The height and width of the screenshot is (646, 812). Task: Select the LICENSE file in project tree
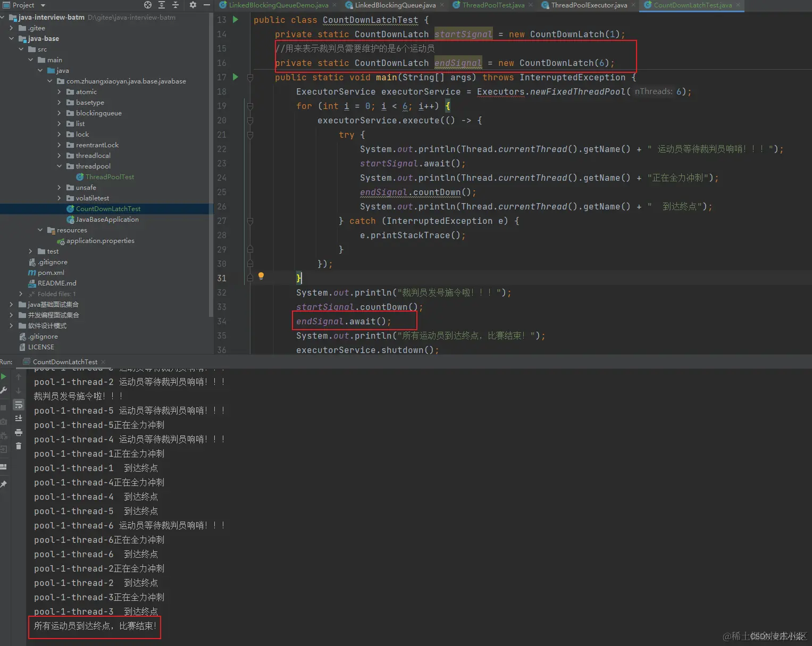(x=41, y=347)
